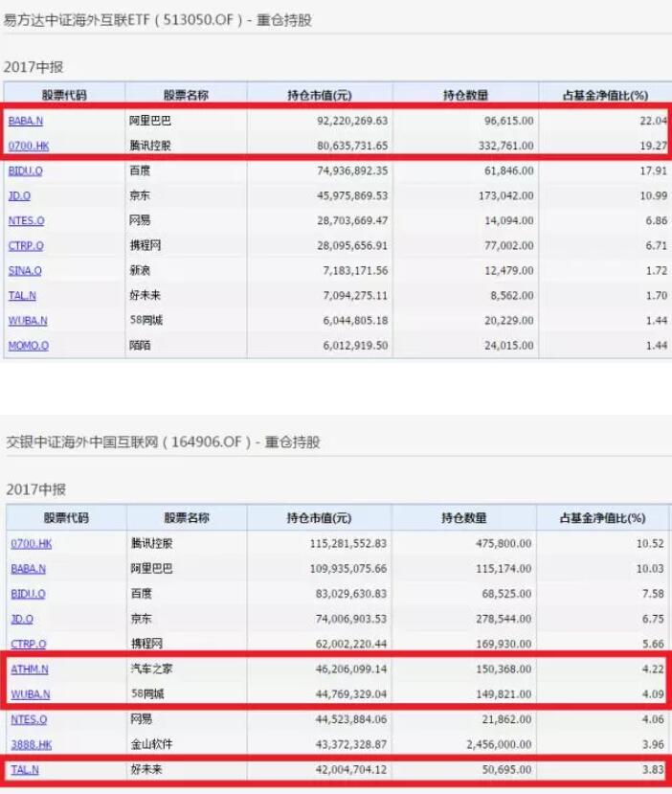Click CTRP.O link in the 交银 fund table
The image size is (672, 794).
point(27,643)
